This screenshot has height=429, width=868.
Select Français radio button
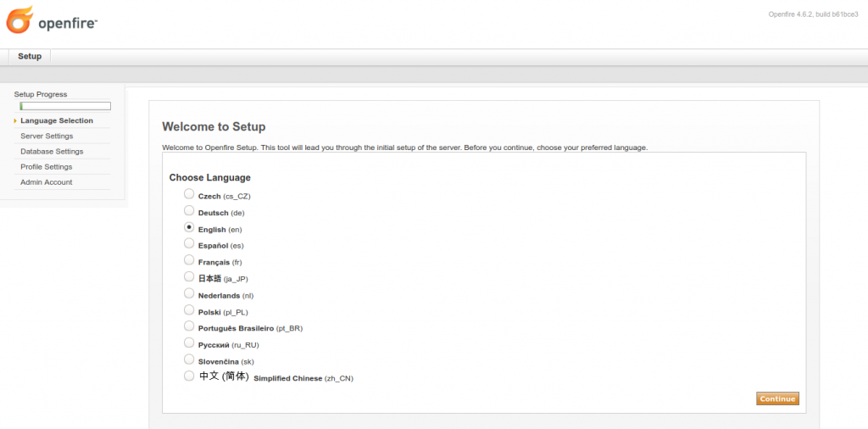point(189,260)
